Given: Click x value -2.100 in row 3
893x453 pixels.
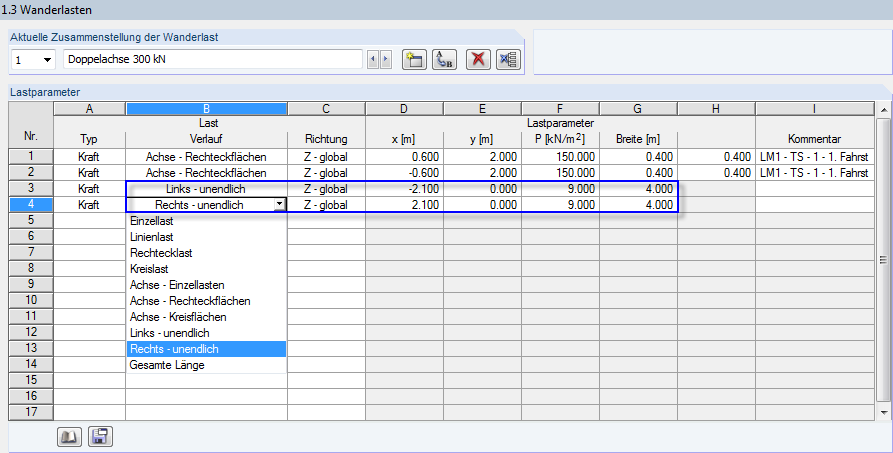Looking at the screenshot, I should pos(404,189).
